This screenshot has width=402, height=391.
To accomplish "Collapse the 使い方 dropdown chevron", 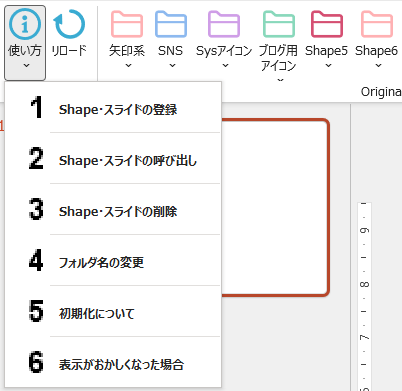I will point(27,66).
